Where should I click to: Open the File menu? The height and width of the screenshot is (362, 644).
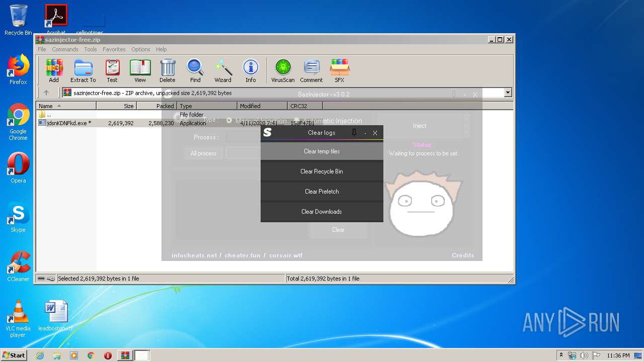tap(42, 49)
